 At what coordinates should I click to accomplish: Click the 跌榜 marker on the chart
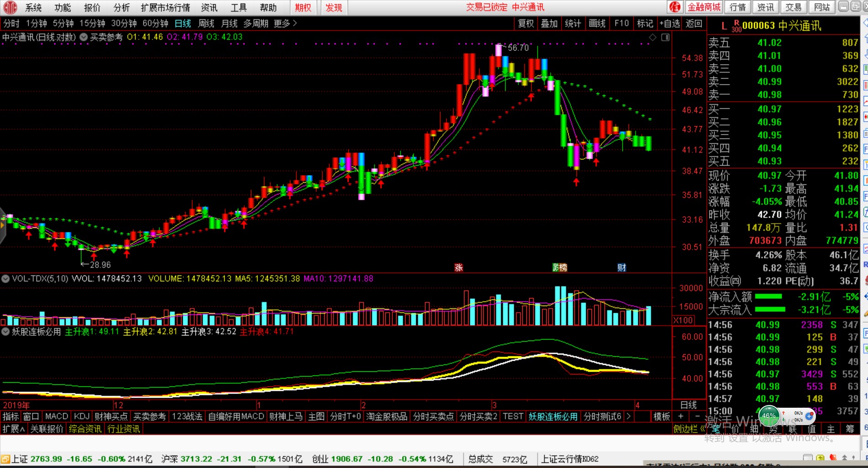tap(560, 268)
